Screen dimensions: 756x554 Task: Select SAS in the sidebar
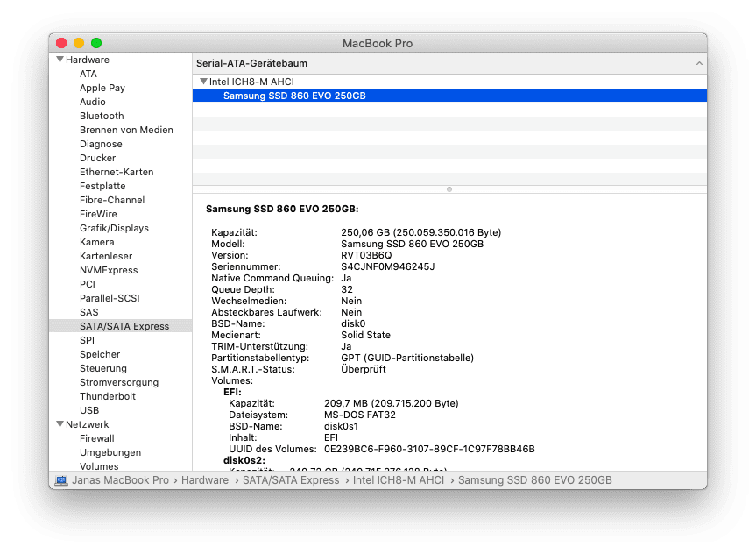click(x=88, y=312)
